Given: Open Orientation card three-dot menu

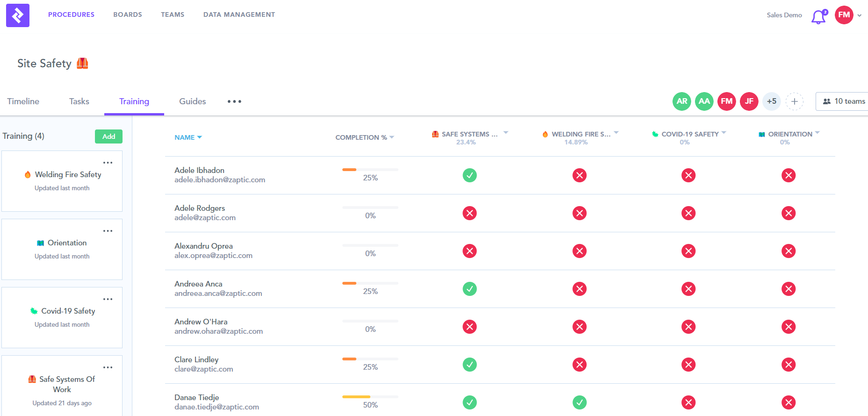Looking at the screenshot, I should pyautogui.click(x=108, y=231).
